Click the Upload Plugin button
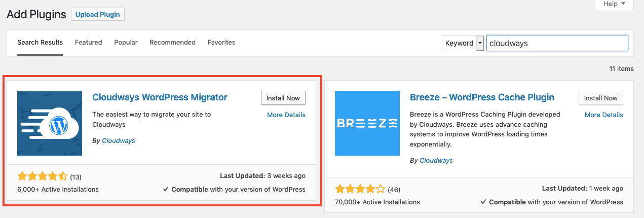644x218 pixels. click(98, 14)
